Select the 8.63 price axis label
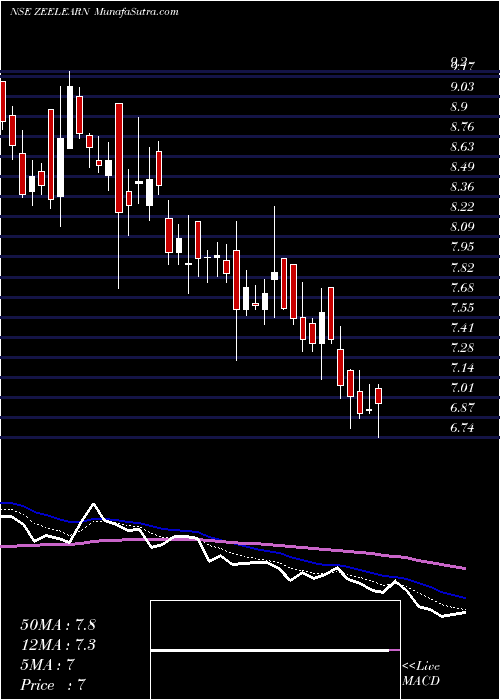The image size is (500, 700). point(462,147)
